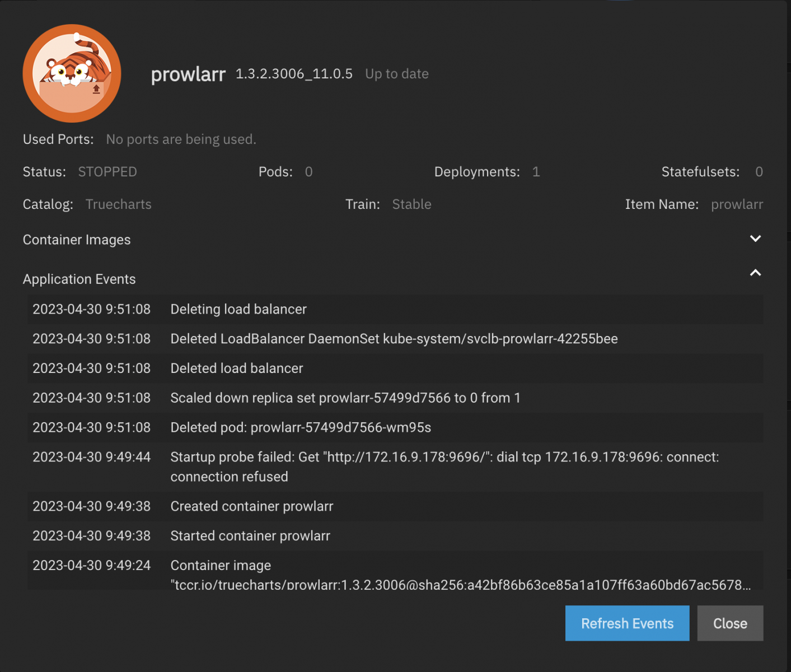The height and width of the screenshot is (672, 791).
Task: Click the STOPPED status value
Action: (107, 171)
